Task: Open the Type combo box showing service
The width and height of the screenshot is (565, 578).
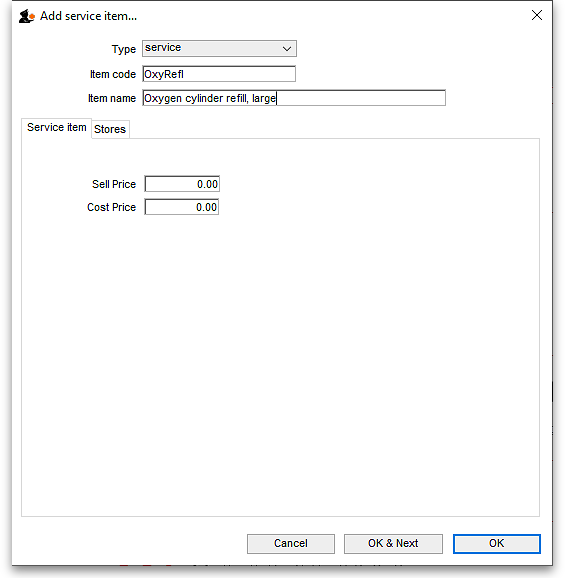Action: coord(219,48)
